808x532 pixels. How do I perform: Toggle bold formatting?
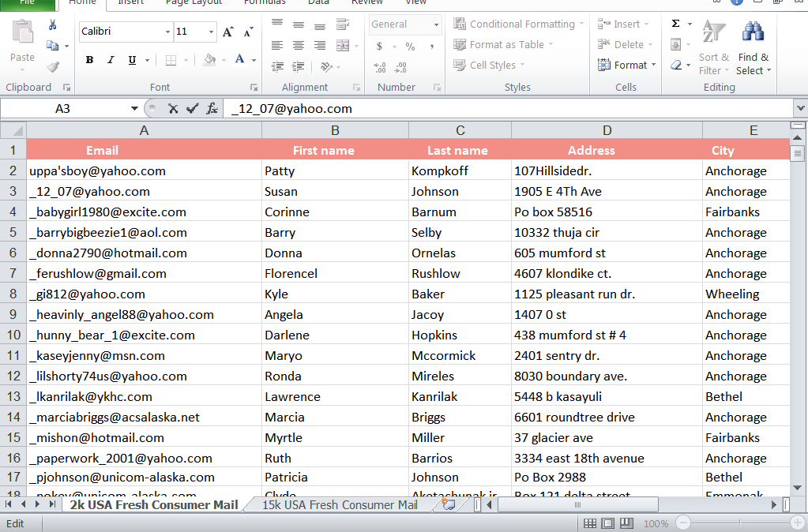coord(89,60)
